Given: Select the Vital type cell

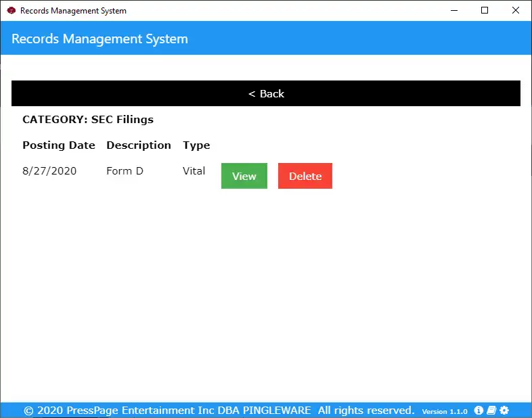Looking at the screenshot, I should 194,170.
